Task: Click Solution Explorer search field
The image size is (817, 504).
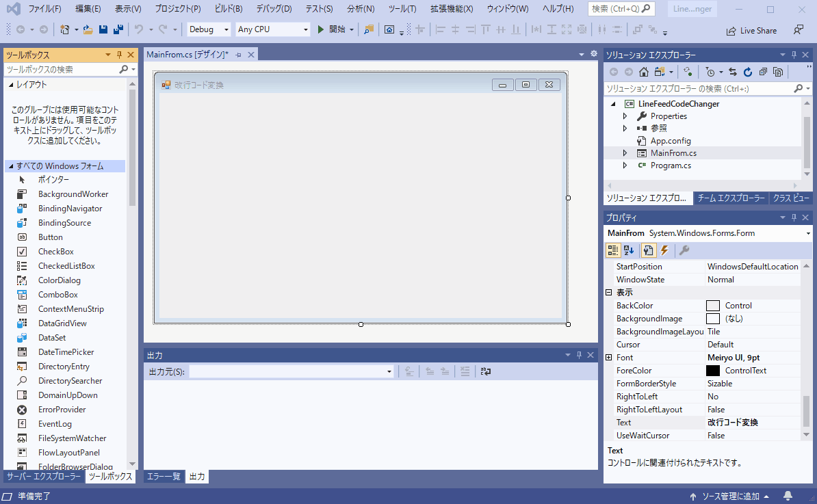Action: (x=699, y=88)
